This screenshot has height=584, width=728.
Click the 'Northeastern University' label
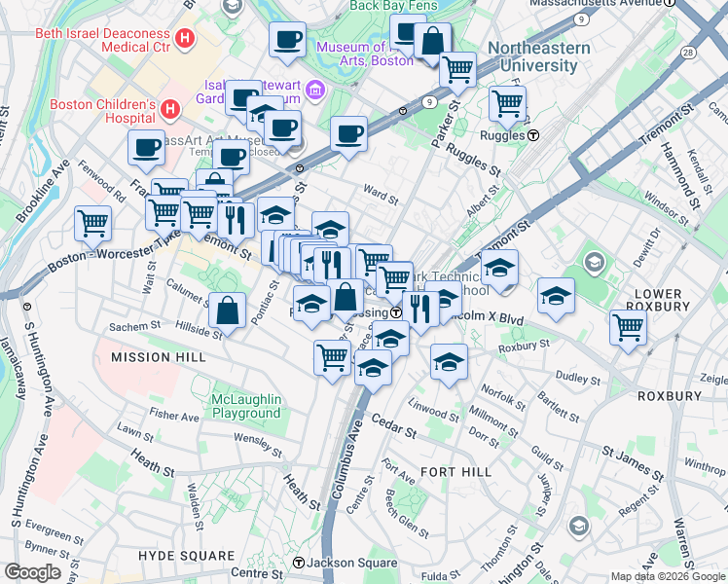point(539,56)
